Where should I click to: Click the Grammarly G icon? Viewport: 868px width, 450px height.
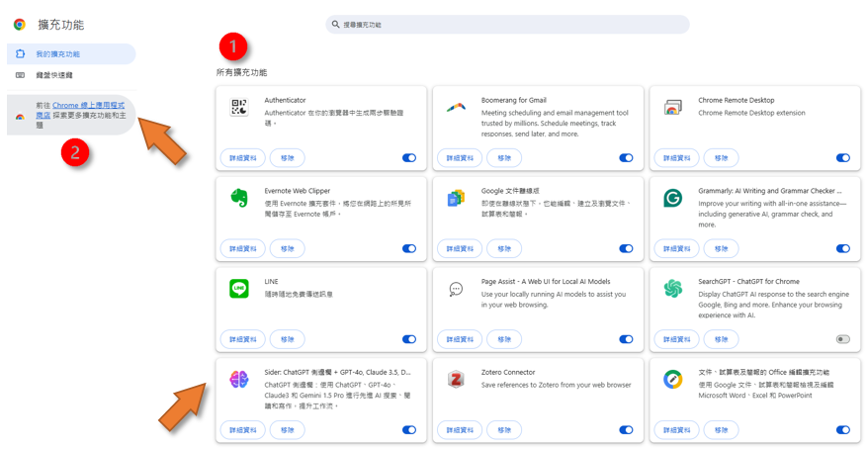click(672, 198)
